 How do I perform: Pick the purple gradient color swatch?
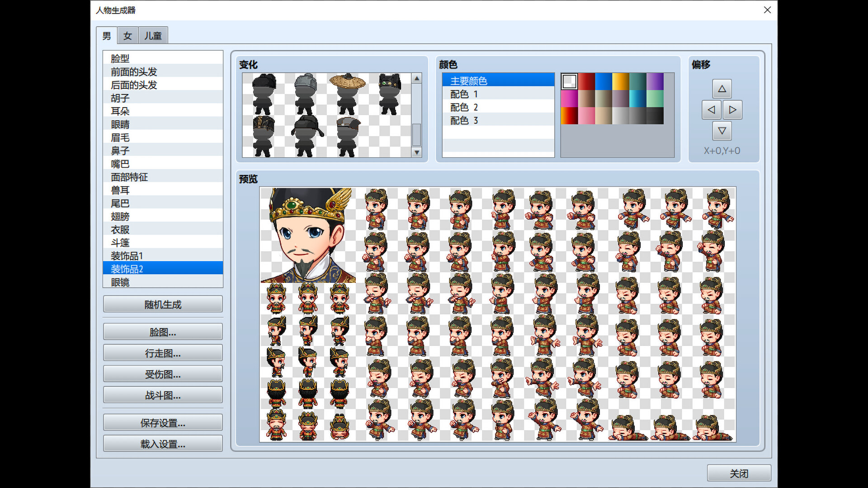click(655, 81)
